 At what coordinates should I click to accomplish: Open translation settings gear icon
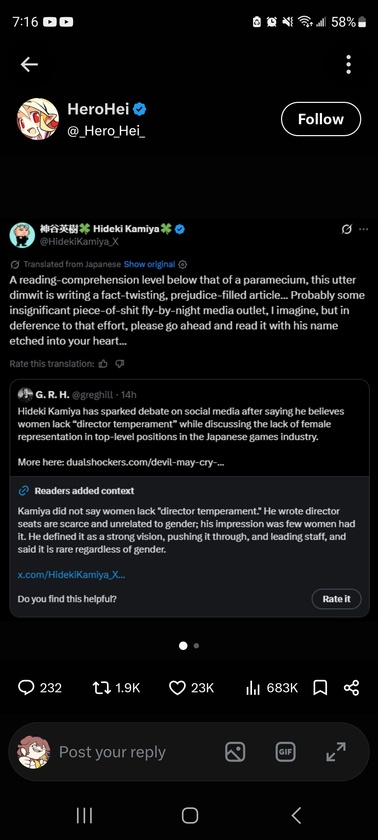[x=183, y=264]
